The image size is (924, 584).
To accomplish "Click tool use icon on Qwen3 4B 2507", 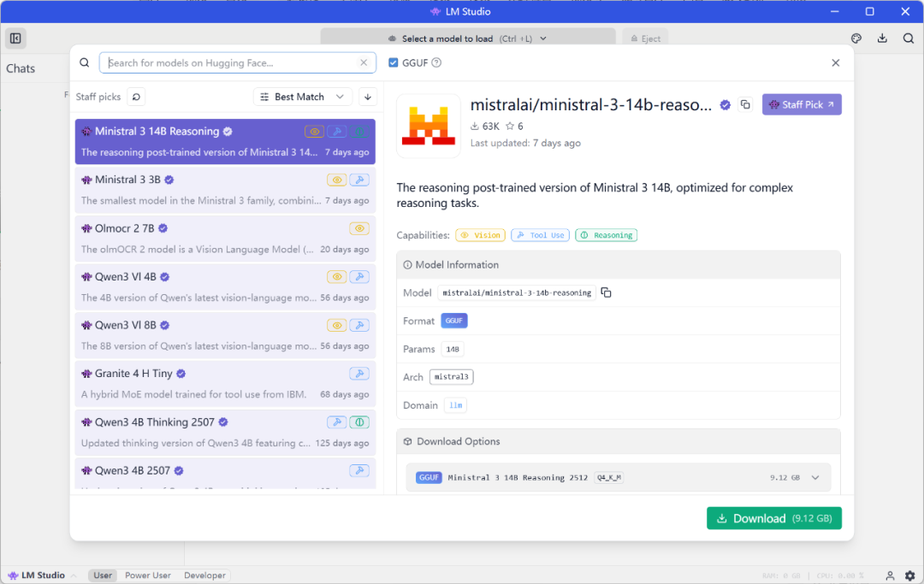I will 359,470.
